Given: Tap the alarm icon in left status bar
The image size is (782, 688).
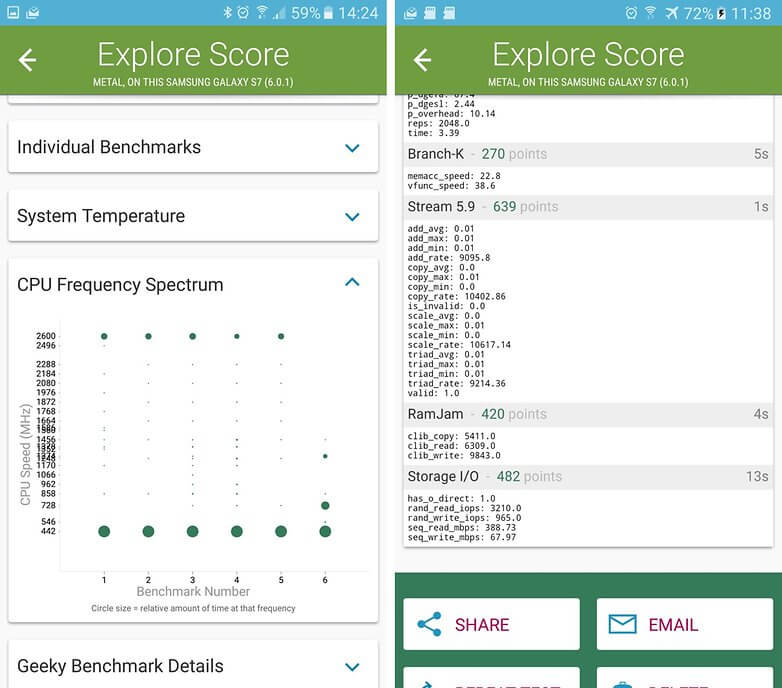Looking at the screenshot, I should point(243,12).
